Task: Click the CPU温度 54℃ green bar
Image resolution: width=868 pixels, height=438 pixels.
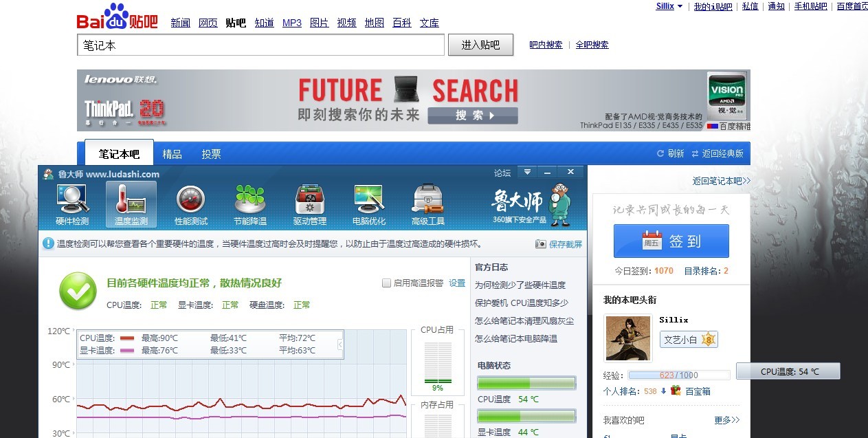Action: 526,383
